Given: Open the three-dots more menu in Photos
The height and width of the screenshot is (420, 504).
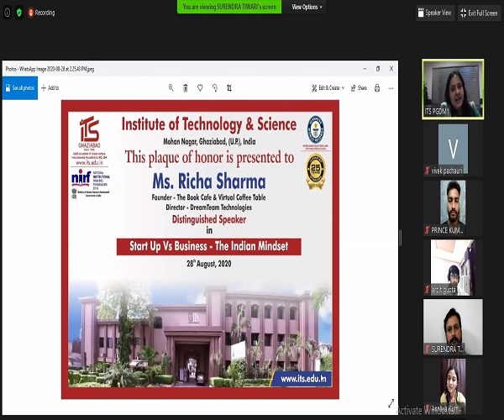Looking at the screenshot, I should tap(391, 88).
